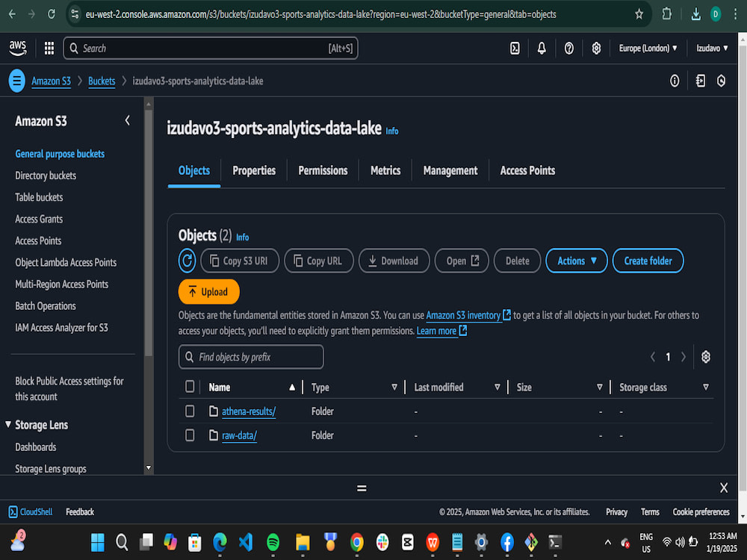The height and width of the screenshot is (560, 747).
Task: Sort by Type column arrow
Action: pos(394,387)
